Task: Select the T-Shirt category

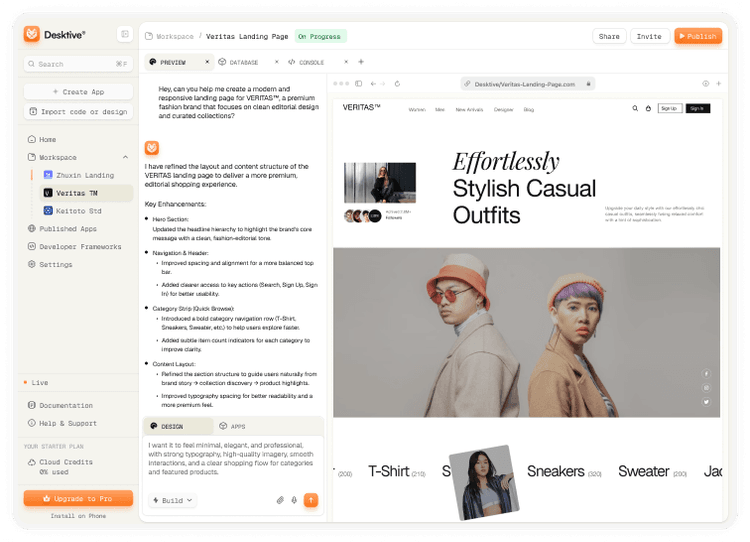Action: click(397, 472)
